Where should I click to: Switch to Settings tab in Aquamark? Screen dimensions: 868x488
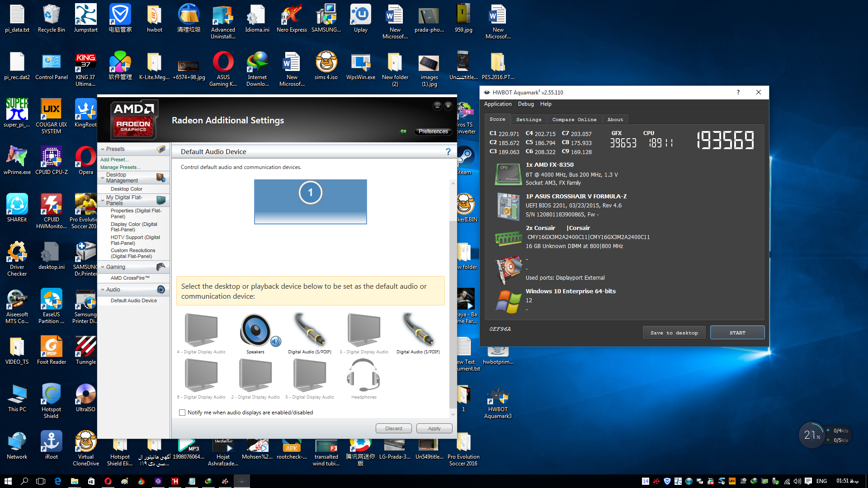click(x=528, y=120)
